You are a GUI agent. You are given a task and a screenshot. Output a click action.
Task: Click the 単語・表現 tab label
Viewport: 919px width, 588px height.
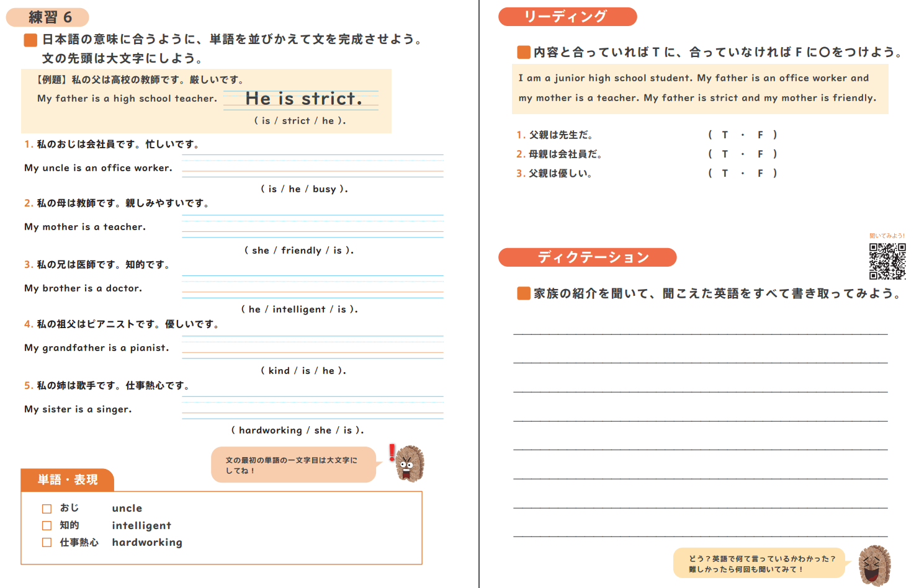click(68, 479)
